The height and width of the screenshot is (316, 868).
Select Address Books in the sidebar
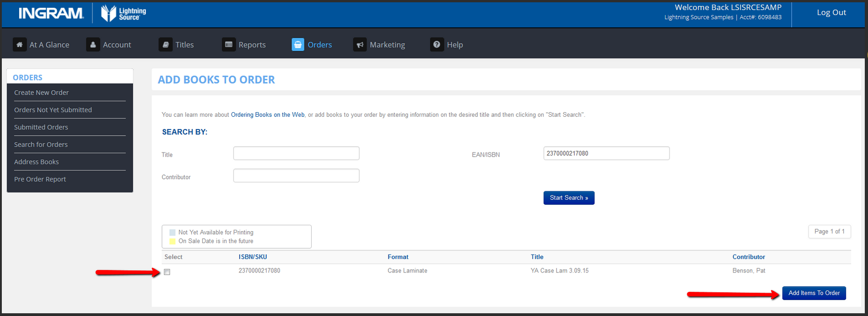coord(36,162)
